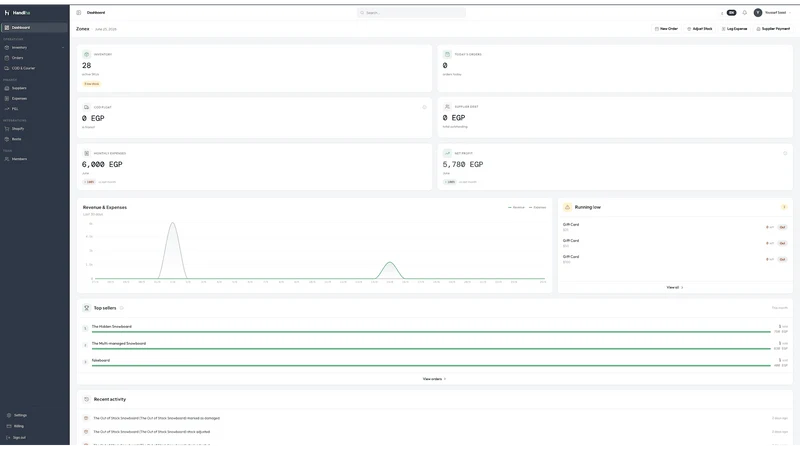Click the 6,000 EGP monthly expenses value
The height and width of the screenshot is (450, 800).
click(x=102, y=164)
